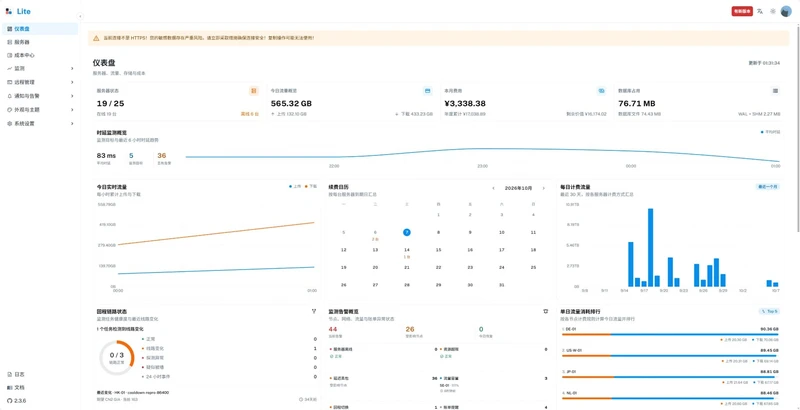Click the GitHub version 2.3.6 link
This screenshot has width=800, height=410.
pos(16,401)
